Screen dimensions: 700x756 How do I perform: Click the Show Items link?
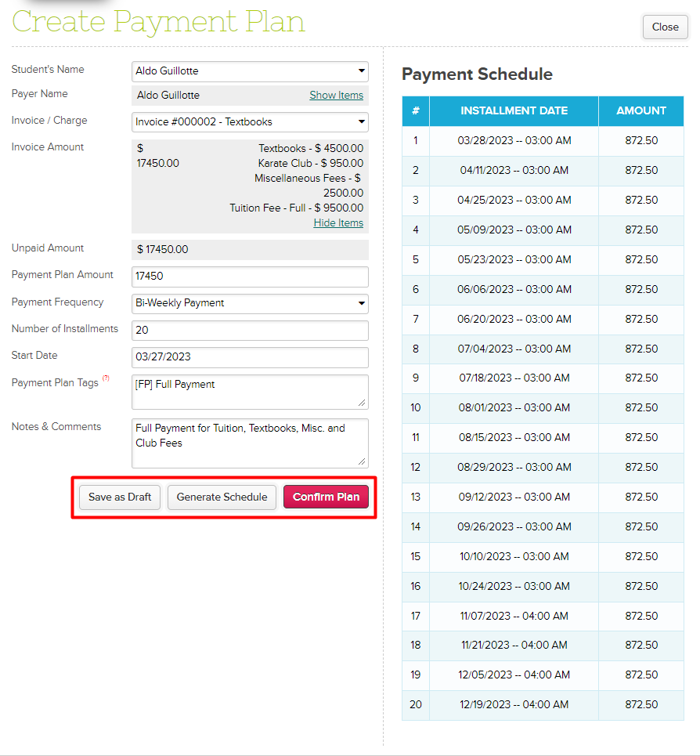(x=336, y=96)
